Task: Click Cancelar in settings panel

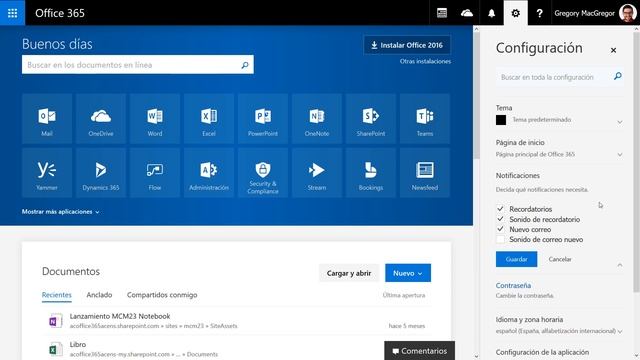Action: [x=560, y=259]
